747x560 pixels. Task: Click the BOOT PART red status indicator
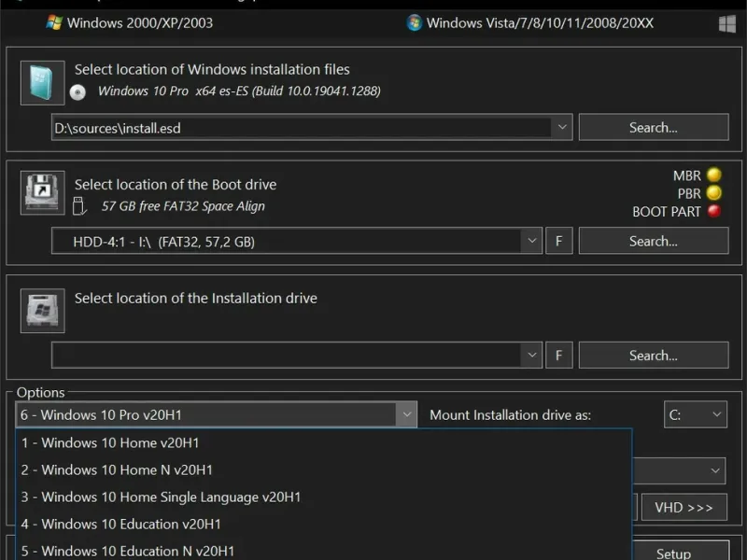pyautogui.click(x=713, y=211)
